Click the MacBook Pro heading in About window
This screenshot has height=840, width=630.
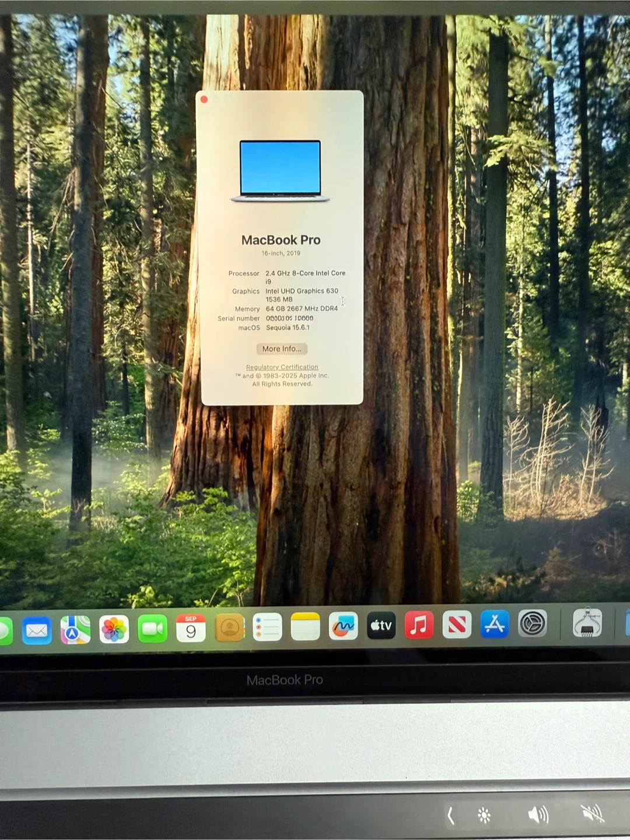point(281,240)
